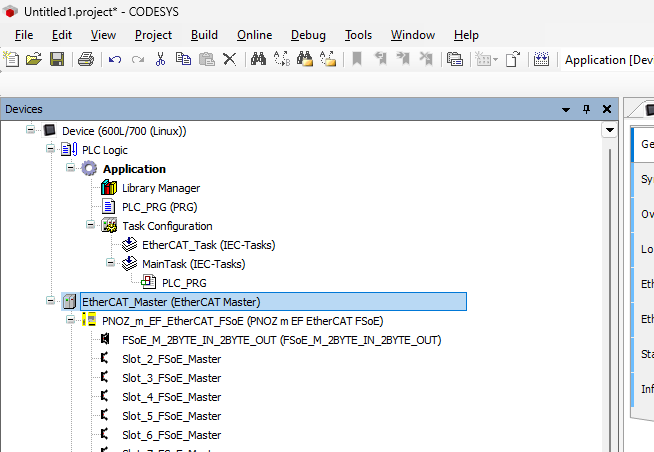
Task: Click the Open Project folder icon
Action: pos(34,59)
